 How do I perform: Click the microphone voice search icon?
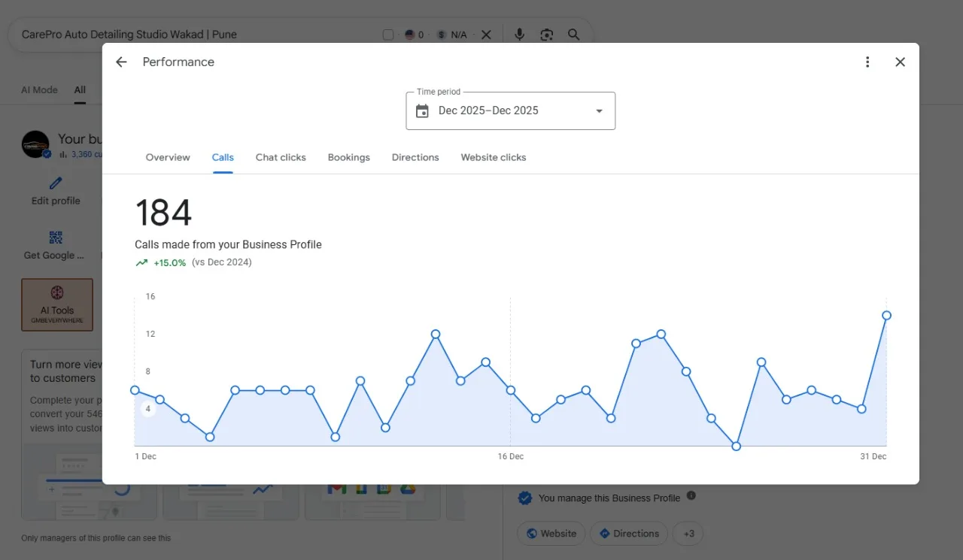(519, 35)
